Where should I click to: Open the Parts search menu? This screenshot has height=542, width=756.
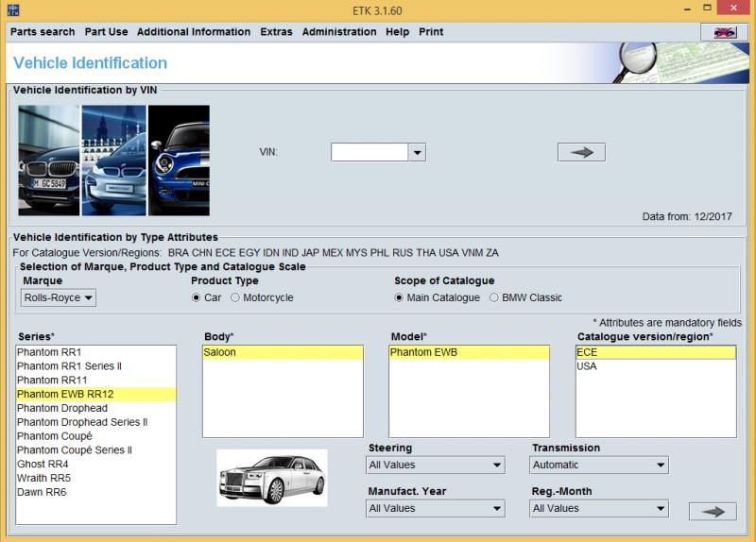(x=43, y=32)
